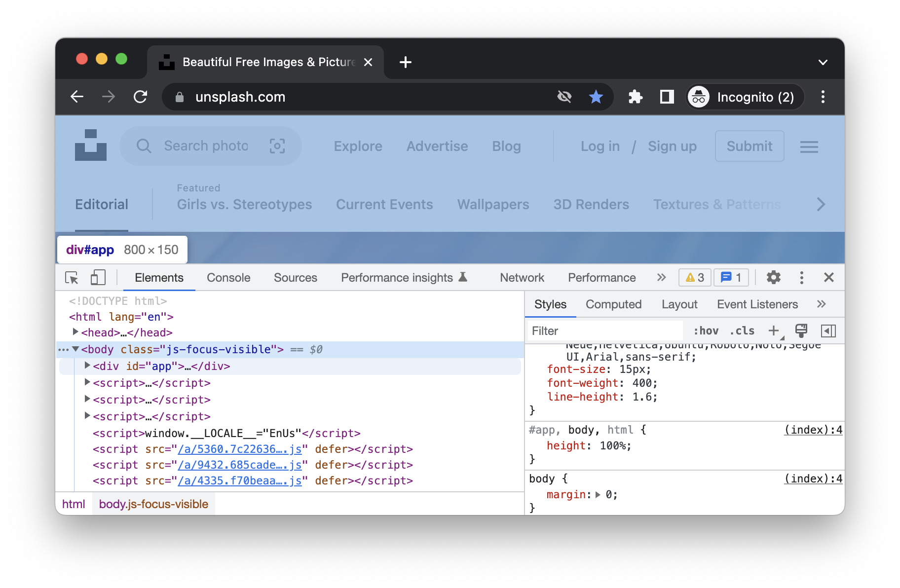Image resolution: width=900 pixels, height=588 pixels.
Task: Open the DevTools settings gear
Action: coord(773,278)
